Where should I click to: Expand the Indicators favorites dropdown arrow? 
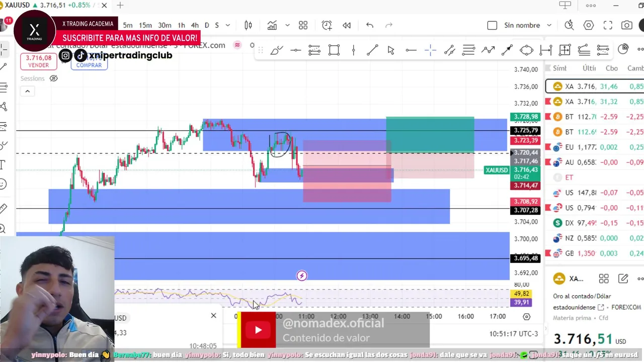287,25
